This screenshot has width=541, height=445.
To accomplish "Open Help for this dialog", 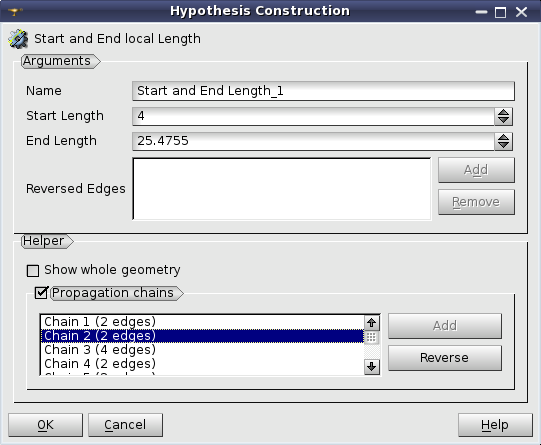I will point(495,425).
